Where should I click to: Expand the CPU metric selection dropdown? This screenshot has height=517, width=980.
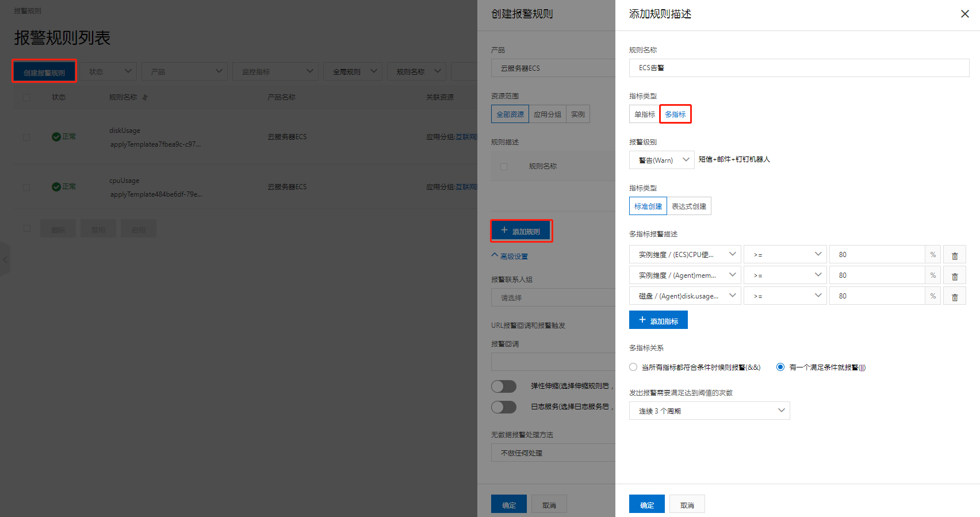coord(684,254)
